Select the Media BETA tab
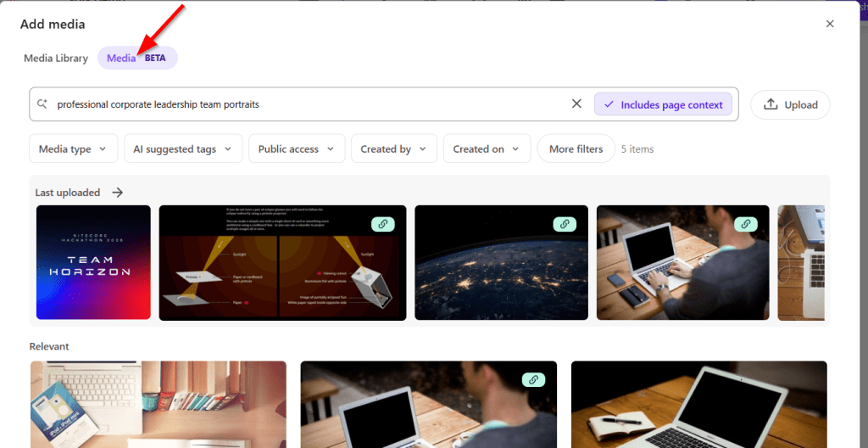The image size is (868, 448). point(137,59)
